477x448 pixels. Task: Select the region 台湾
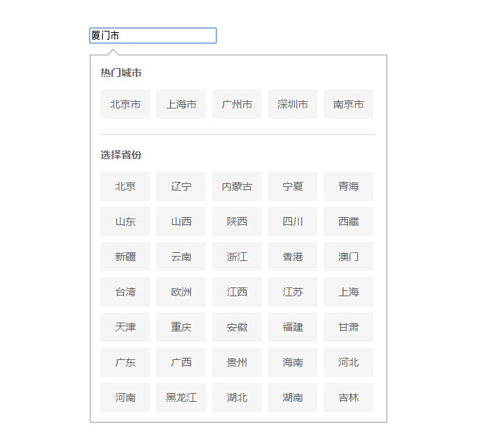pyautogui.click(x=125, y=292)
